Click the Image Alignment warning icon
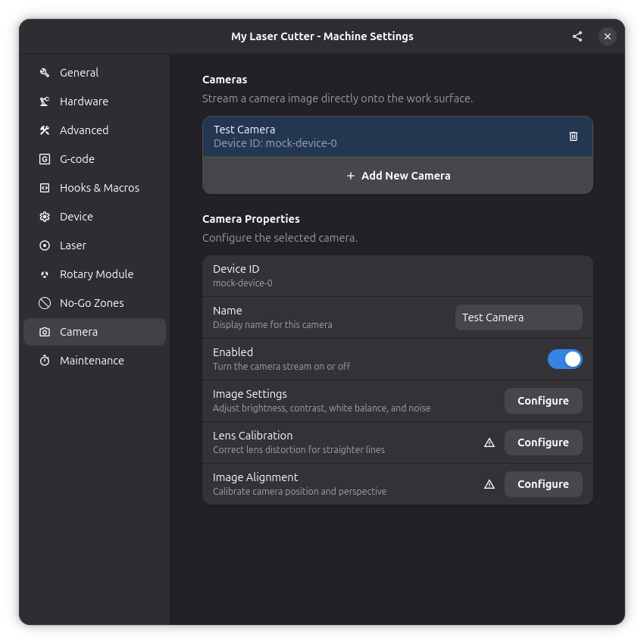The image size is (644, 644). [489, 485]
